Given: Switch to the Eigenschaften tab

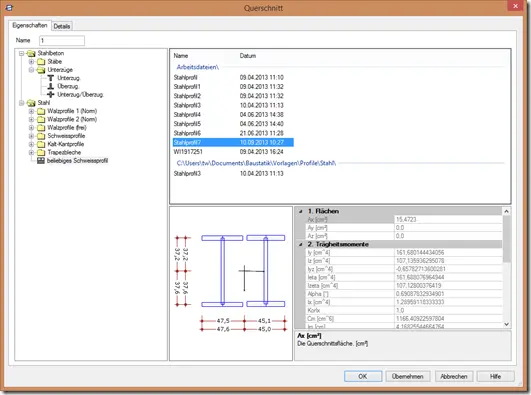Looking at the screenshot, I should (29, 25).
